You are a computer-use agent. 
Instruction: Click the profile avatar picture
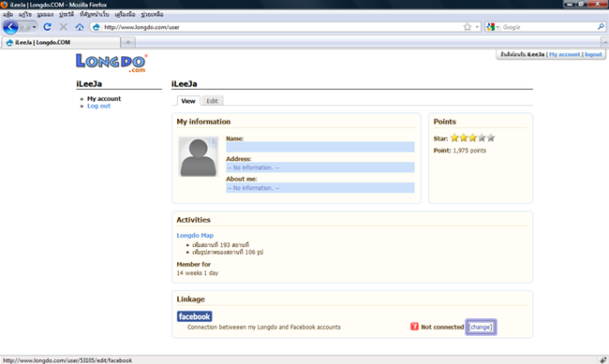(x=198, y=156)
